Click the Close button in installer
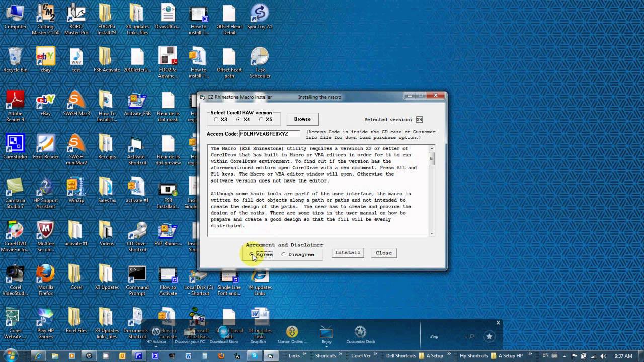The height and width of the screenshot is (362, 644). pyautogui.click(x=384, y=253)
